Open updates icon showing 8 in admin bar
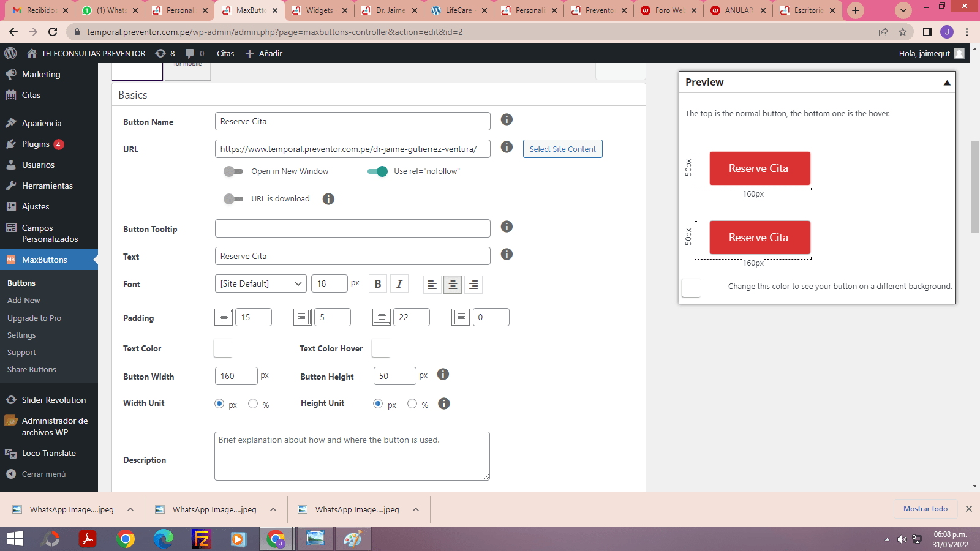Viewport: 980px width, 551px height. pos(165,53)
